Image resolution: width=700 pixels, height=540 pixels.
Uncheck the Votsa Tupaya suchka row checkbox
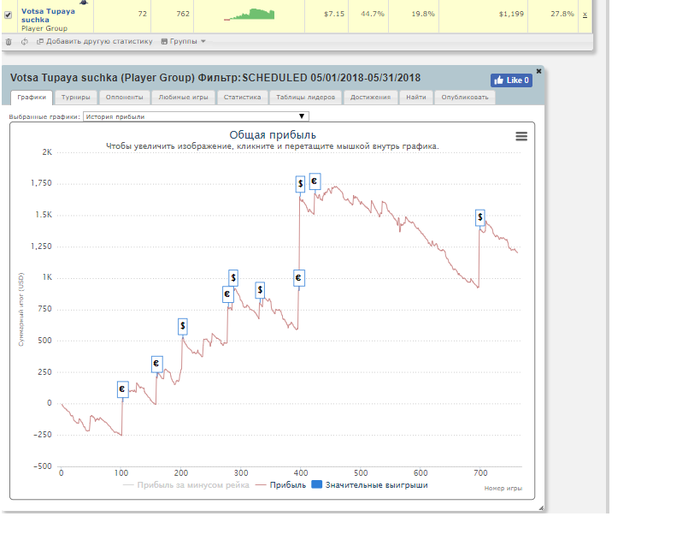pyautogui.click(x=8, y=15)
